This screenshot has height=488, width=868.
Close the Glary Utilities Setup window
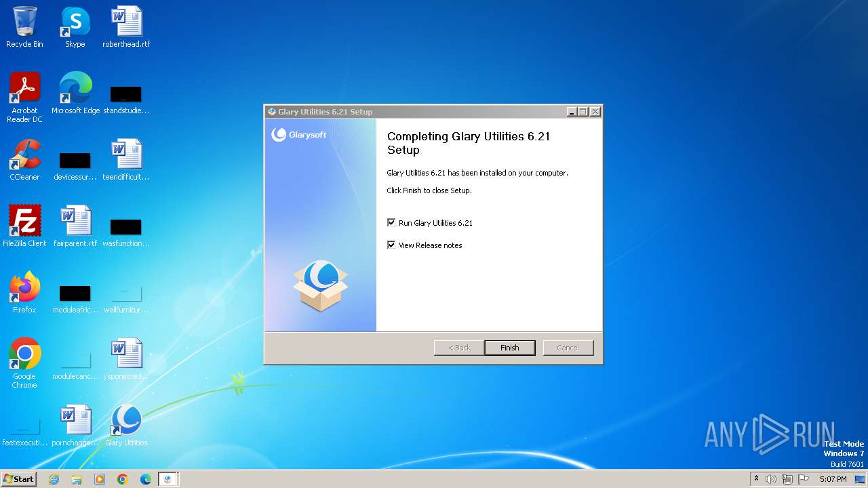[595, 112]
